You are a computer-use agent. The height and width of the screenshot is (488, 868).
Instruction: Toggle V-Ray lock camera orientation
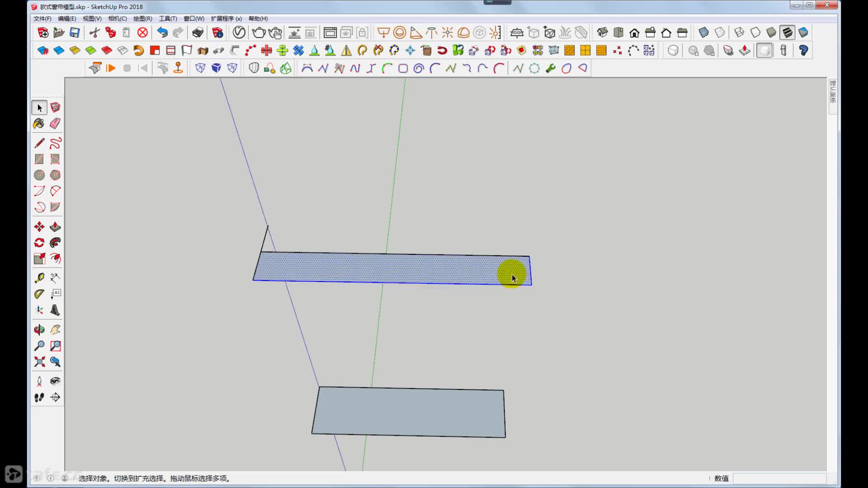(362, 33)
